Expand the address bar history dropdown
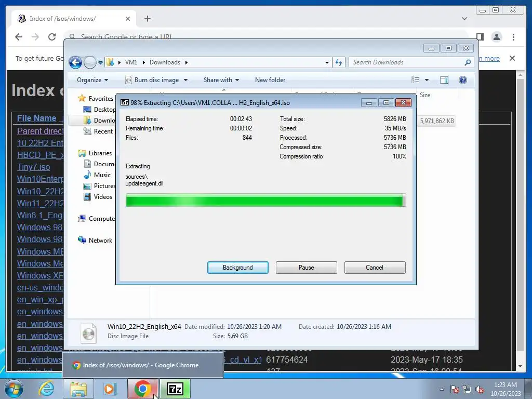The height and width of the screenshot is (399, 532). tap(327, 62)
